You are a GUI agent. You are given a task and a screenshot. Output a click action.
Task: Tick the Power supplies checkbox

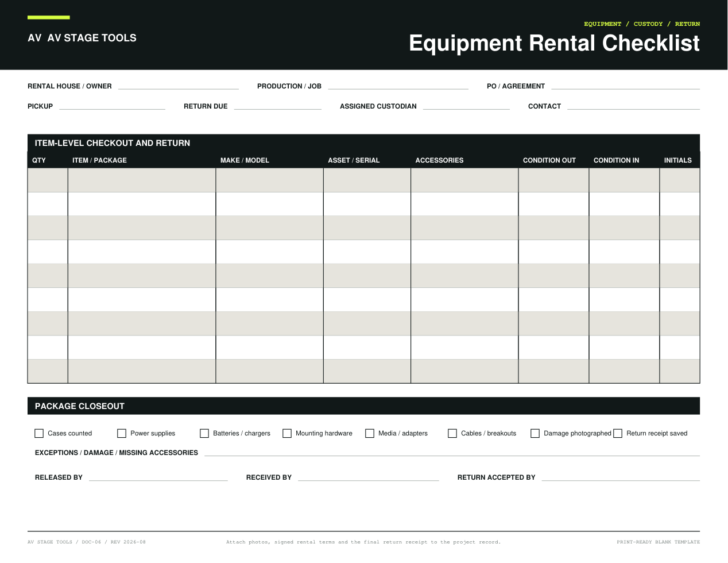pos(122,433)
